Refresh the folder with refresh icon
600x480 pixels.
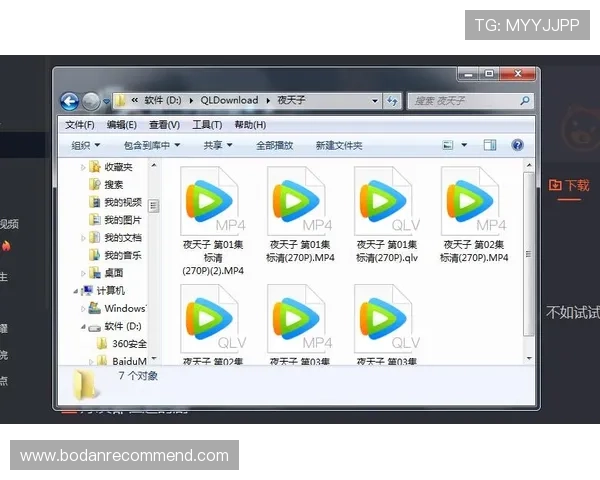(392, 101)
